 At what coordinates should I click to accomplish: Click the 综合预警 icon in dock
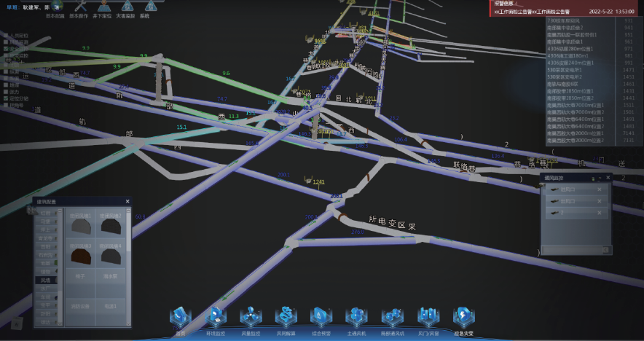321,318
